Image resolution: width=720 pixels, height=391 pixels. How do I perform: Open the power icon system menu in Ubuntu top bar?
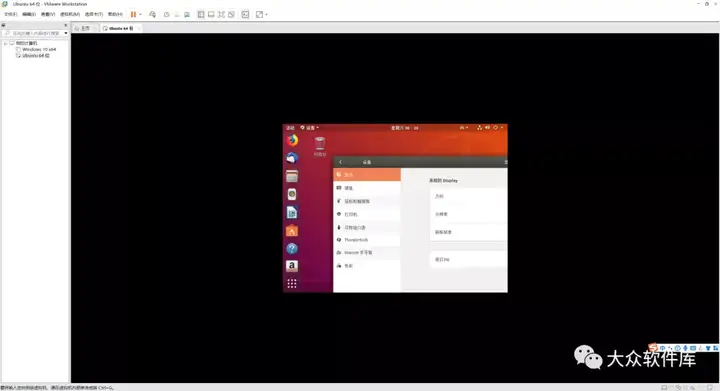point(496,128)
